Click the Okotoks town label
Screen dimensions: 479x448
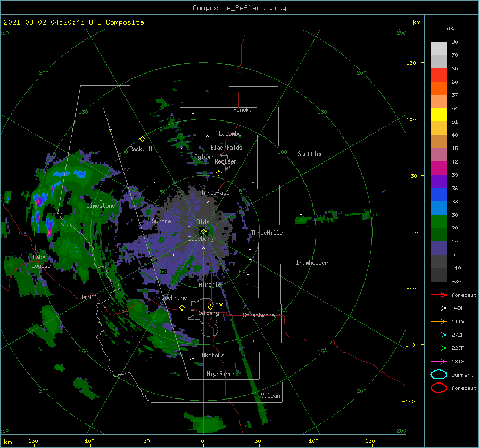[213, 355]
